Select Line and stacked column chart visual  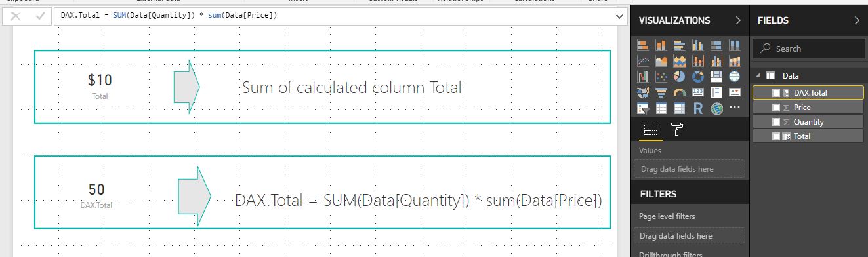pyautogui.click(x=698, y=61)
